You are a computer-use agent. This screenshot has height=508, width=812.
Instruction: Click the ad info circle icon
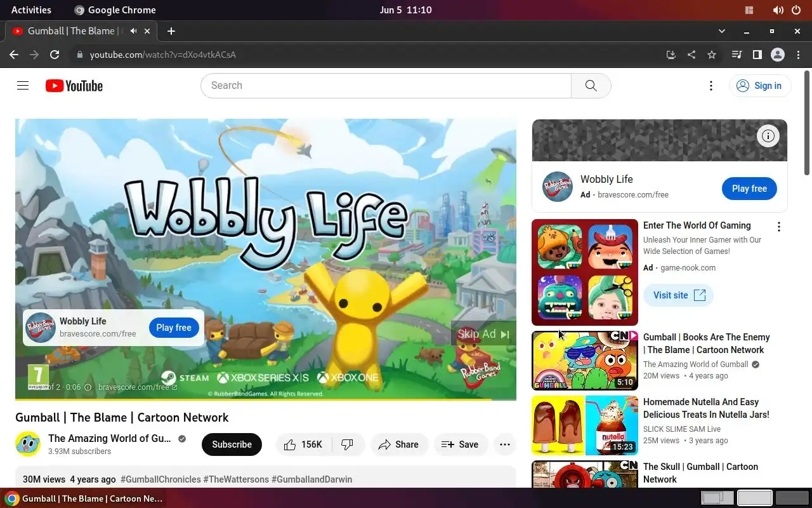point(768,135)
